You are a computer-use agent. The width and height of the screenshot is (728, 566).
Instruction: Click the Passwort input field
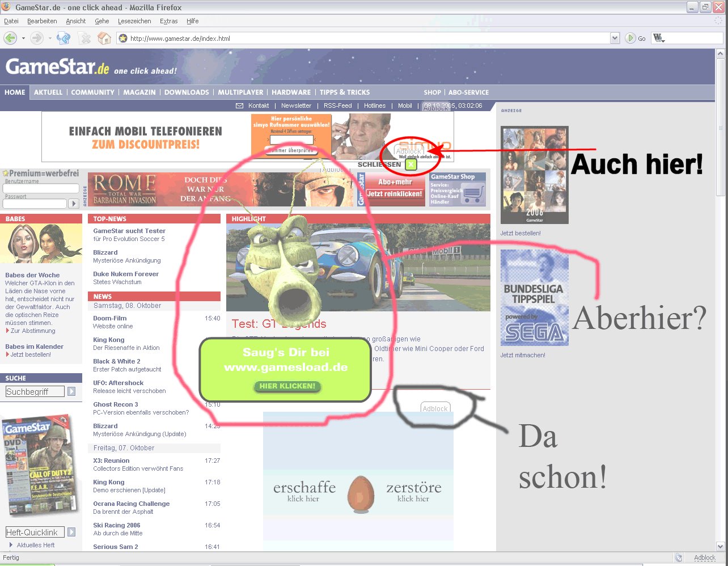(35, 204)
